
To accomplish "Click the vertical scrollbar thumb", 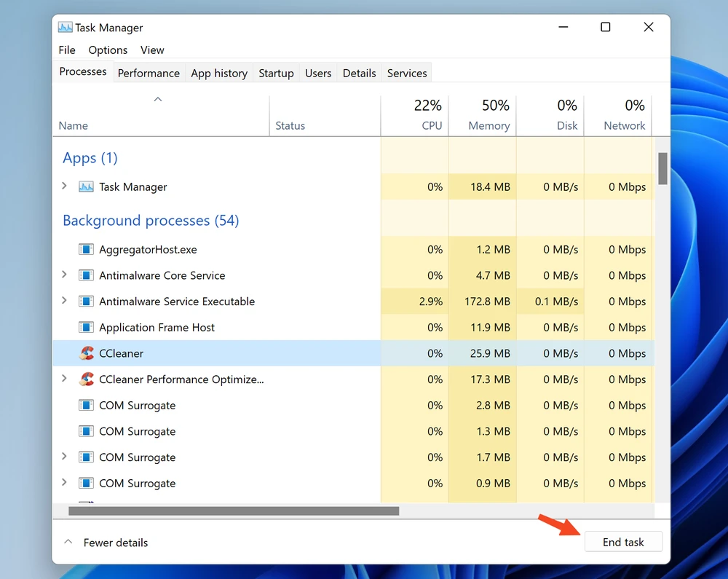I will (x=662, y=168).
